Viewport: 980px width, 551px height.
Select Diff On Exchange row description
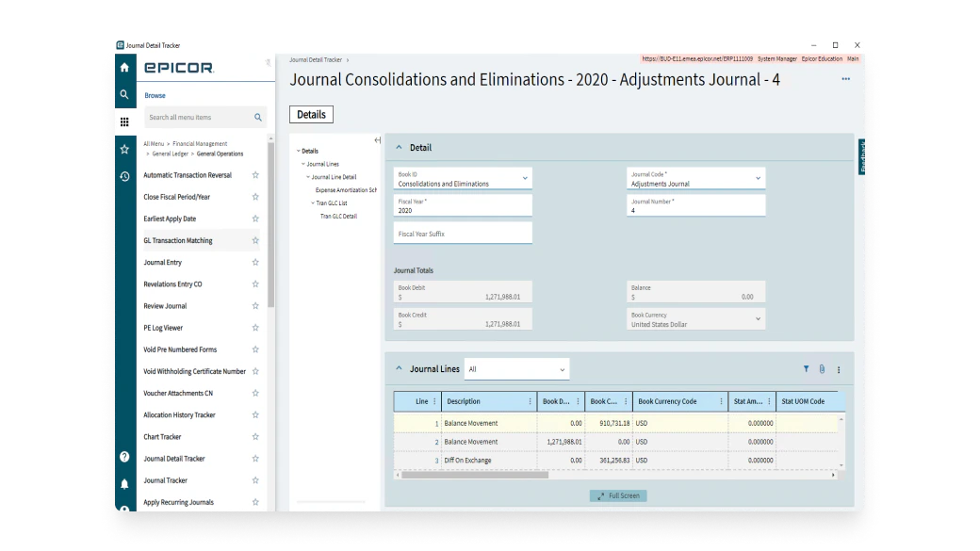pos(467,461)
